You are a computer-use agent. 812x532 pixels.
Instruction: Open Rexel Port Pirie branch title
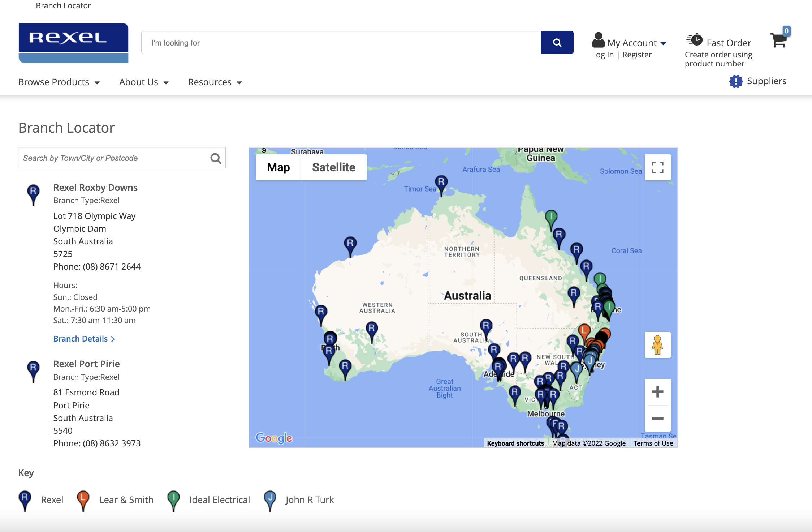point(86,364)
